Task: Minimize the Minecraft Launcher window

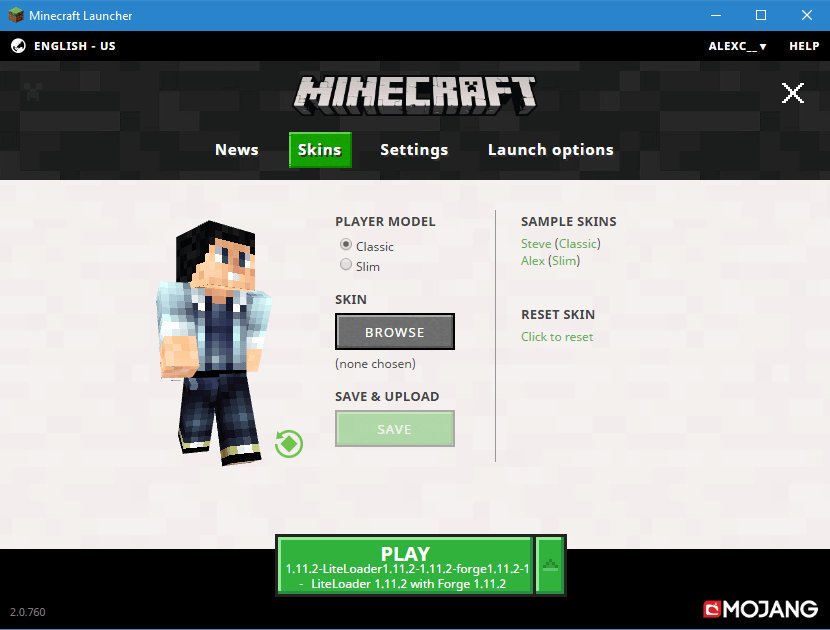Action: [716, 15]
